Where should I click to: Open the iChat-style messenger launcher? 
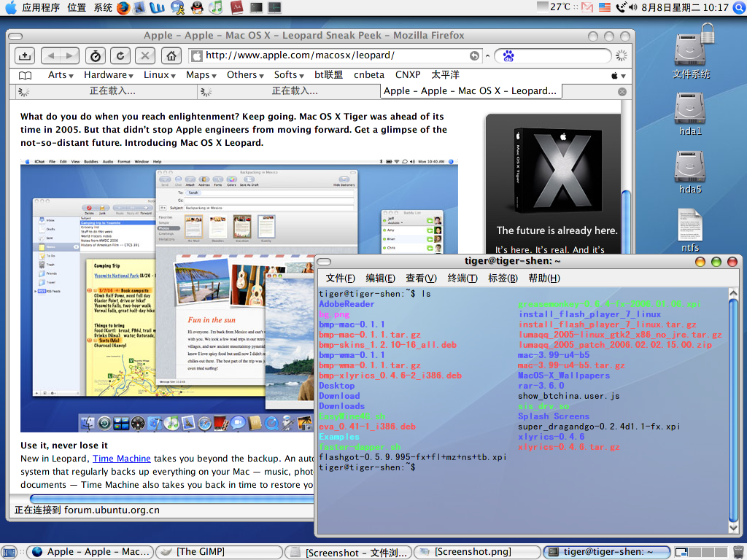tap(178, 7)
